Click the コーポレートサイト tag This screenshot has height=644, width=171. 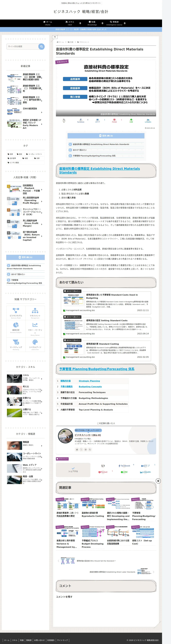click(x=34, y=154)
